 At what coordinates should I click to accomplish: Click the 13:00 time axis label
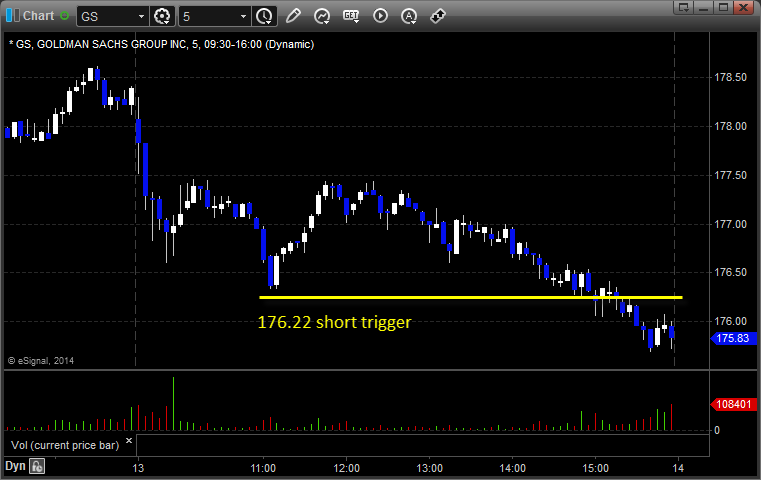(x=430, y=468)
